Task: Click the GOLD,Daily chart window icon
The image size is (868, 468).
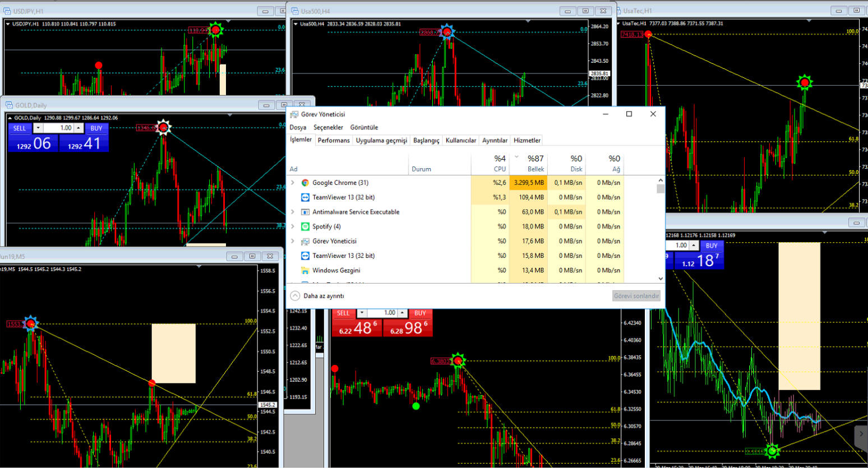Action: (9, 105)
